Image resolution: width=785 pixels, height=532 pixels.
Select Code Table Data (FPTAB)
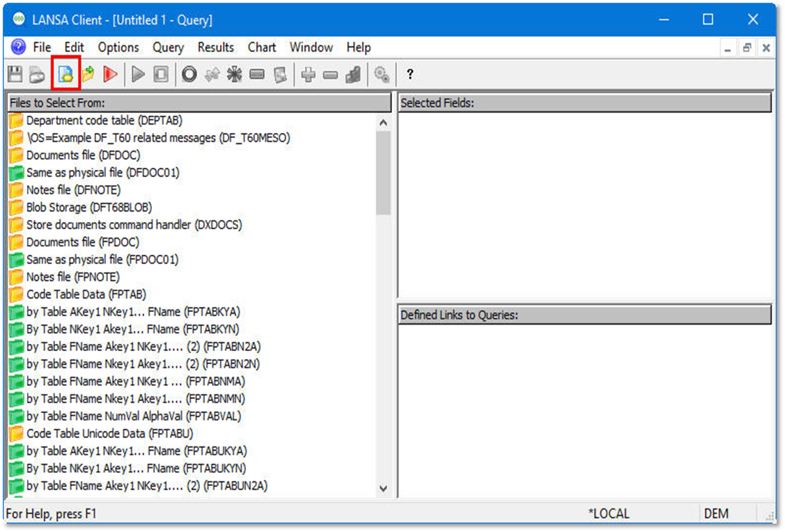tap(86, 295)
